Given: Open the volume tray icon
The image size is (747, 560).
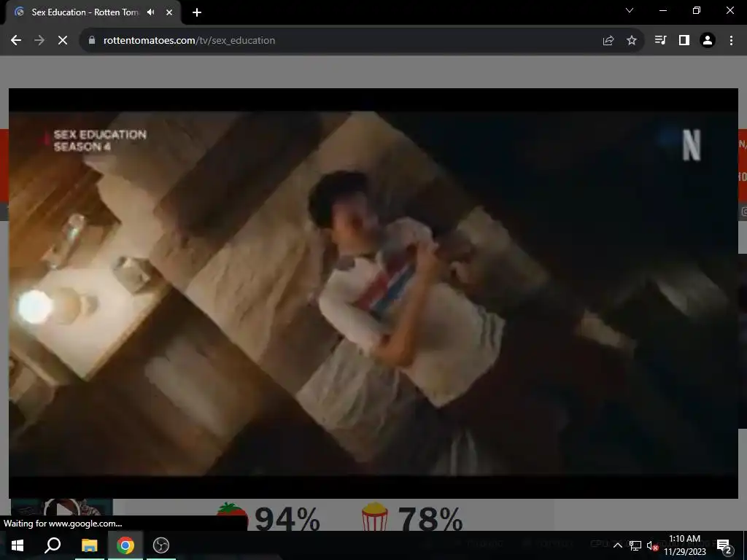Looking at the screenshot, I should pyautogui.click(x=652, y=545).
